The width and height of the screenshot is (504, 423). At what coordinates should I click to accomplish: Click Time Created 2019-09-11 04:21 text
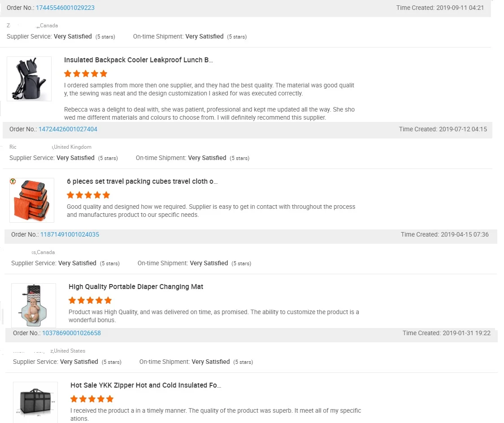440,8
